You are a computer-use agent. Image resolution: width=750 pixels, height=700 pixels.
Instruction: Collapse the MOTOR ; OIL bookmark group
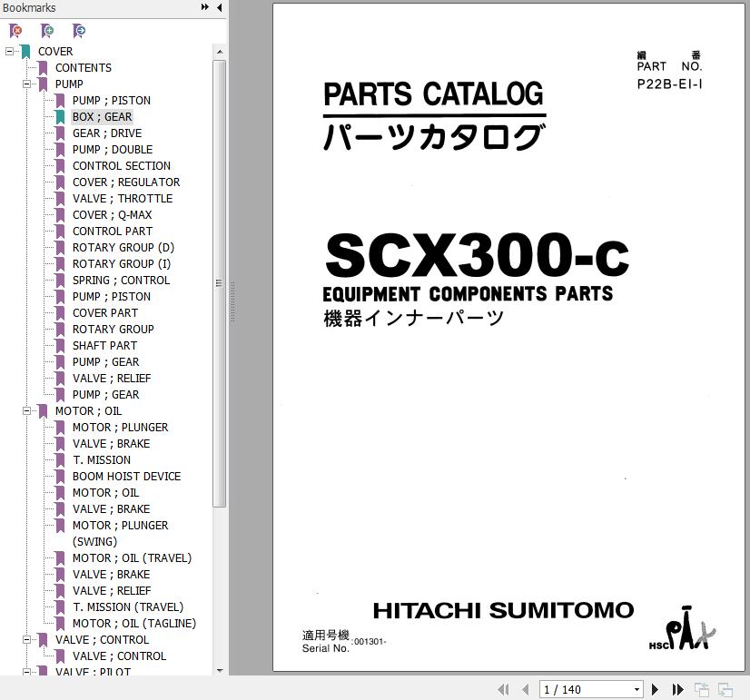coord(27,410)
